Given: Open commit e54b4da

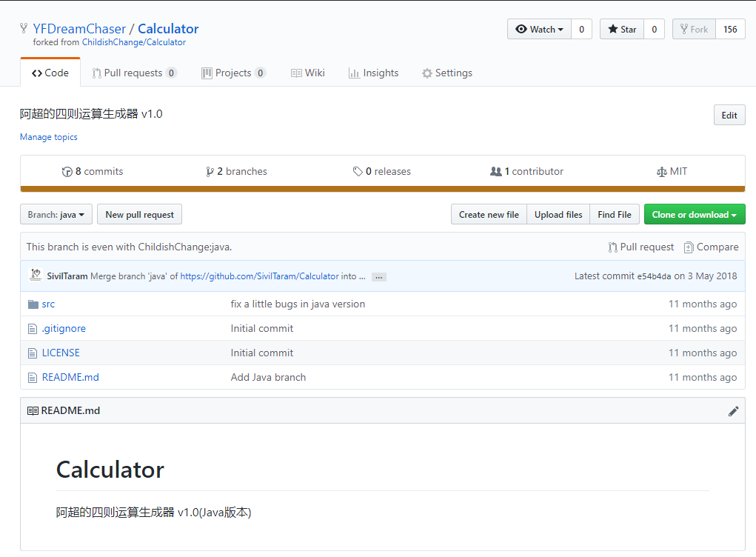Looking at the screenshot, I should [654, 276].
